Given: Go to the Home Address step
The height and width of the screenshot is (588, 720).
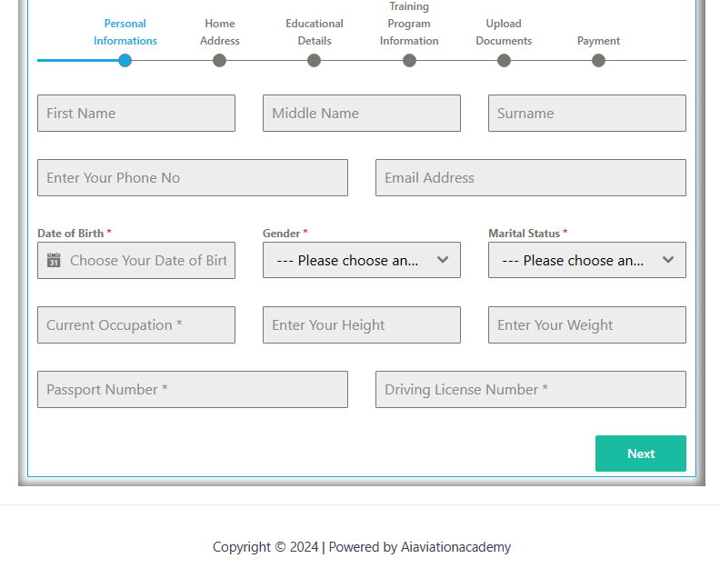Looking at the screenshot, I should [219, 60].
